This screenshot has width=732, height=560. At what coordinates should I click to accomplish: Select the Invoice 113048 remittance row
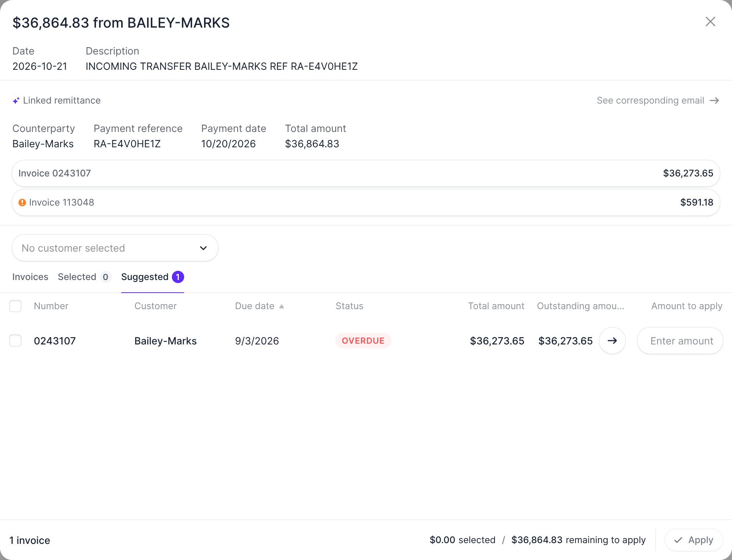tap(366, 203)
